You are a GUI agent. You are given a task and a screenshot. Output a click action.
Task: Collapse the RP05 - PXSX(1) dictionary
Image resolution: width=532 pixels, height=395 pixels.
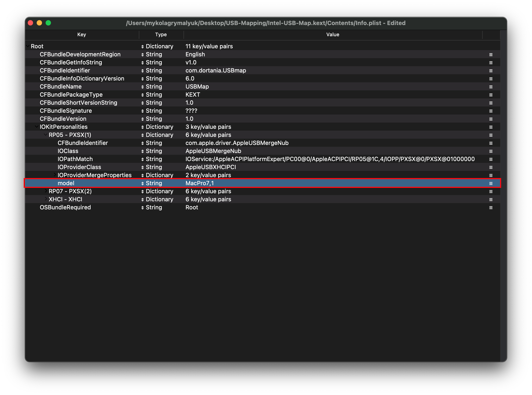click(45, 135)
